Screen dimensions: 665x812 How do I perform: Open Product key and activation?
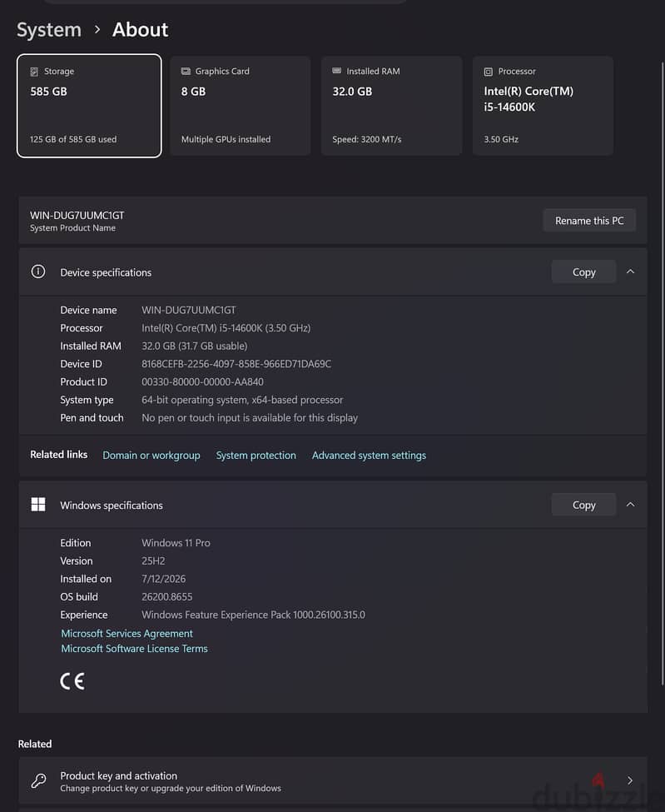pyautogui.click(x=333, y=781)
